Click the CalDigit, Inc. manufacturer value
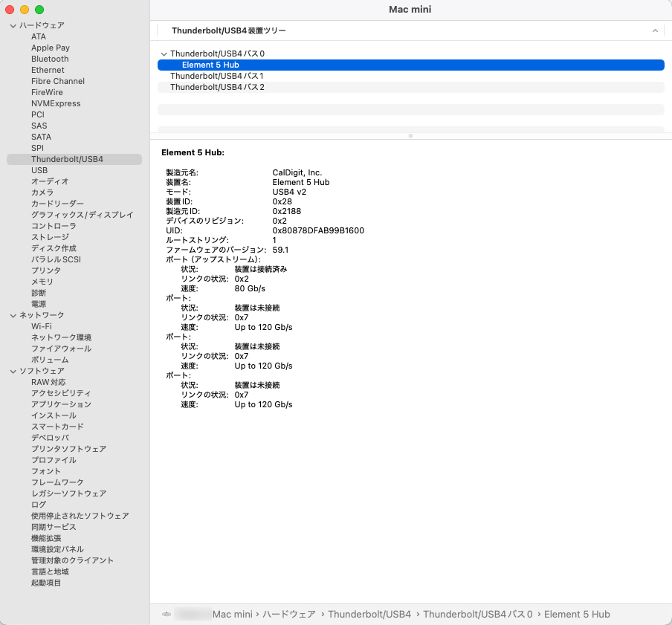The image size is (672, 625). [297, 172]
